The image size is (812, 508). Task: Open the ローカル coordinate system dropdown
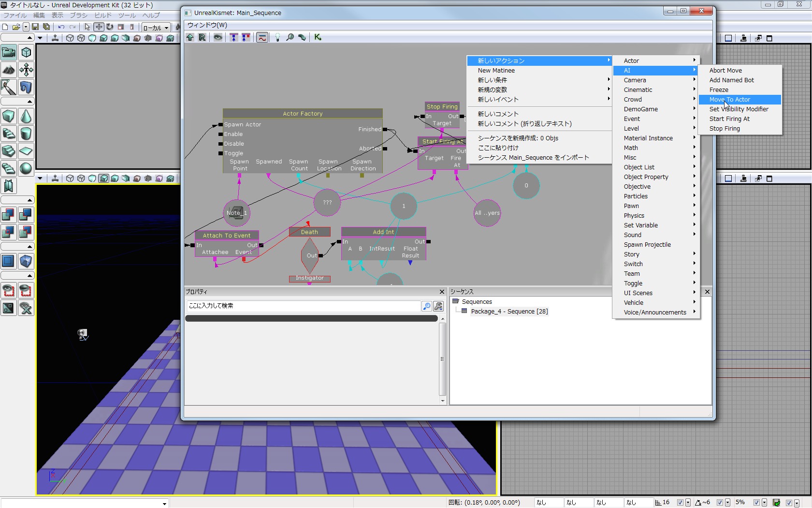coord(156,28)
